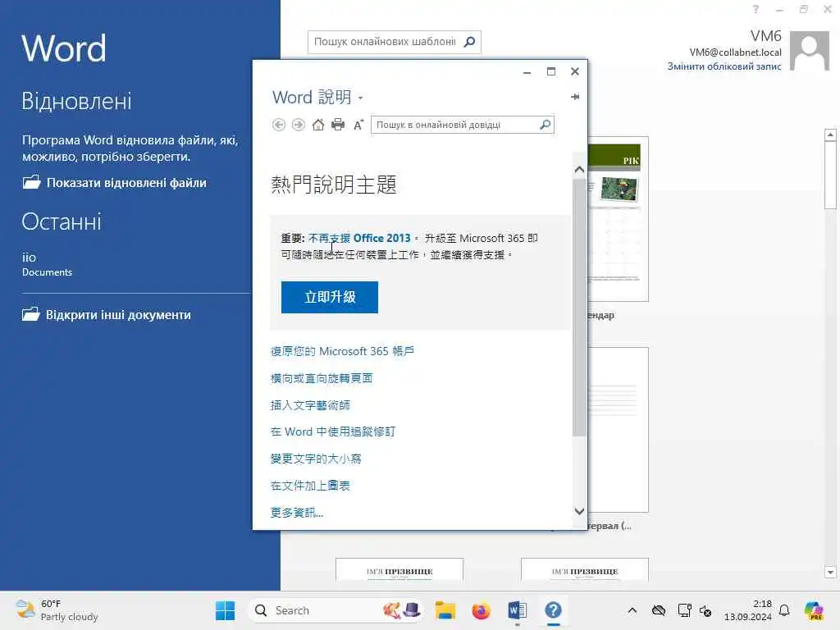This screenshot has height=630, width=840.
Task: Open the notifications bell icon
Action: 784,610
